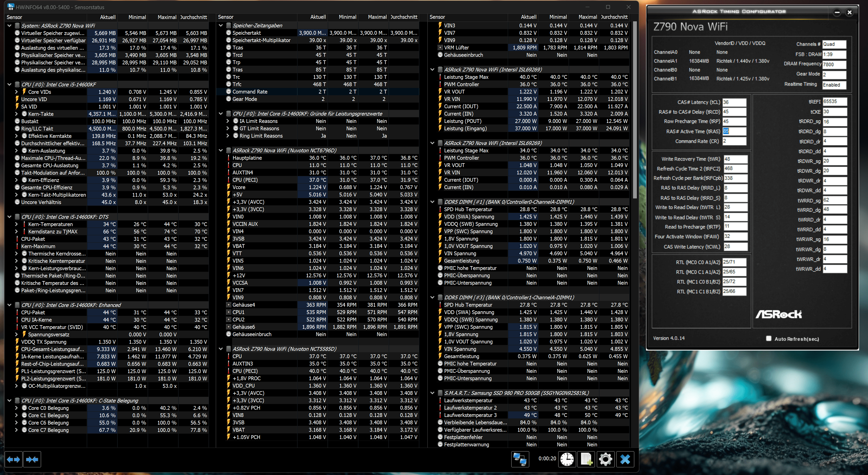Click HWiNFO64 title bar app icon

(x=10, y=7)
